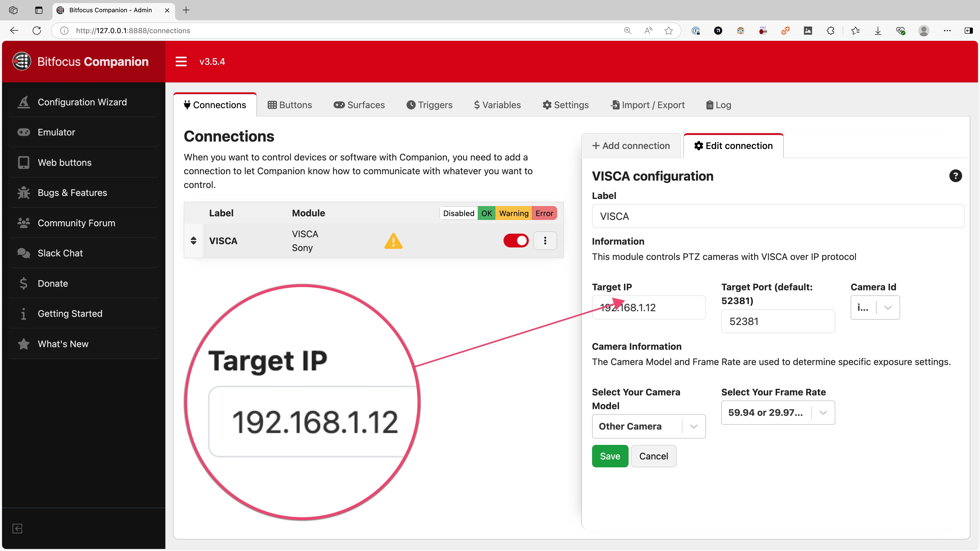The height and width of the screenshot is (551, 980).
Task: Open the read aloud icon in address bar
Action: point(648,30)
